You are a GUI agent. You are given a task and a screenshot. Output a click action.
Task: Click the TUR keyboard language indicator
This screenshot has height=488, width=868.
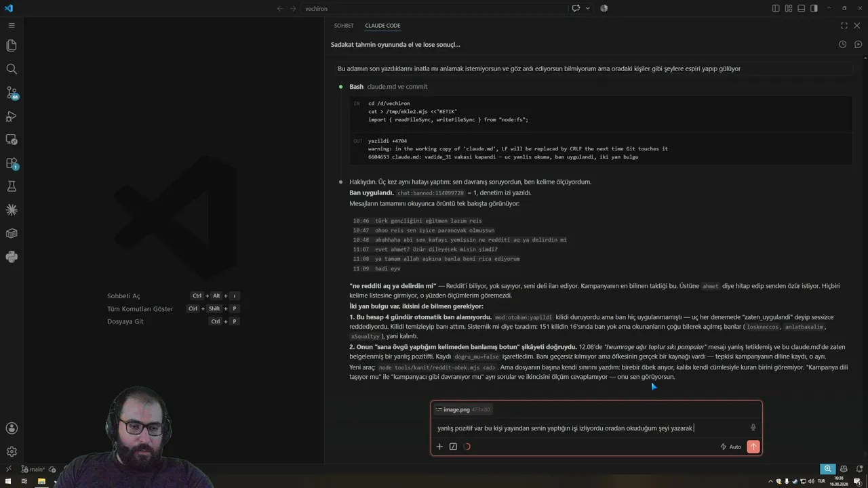point(822,481)
